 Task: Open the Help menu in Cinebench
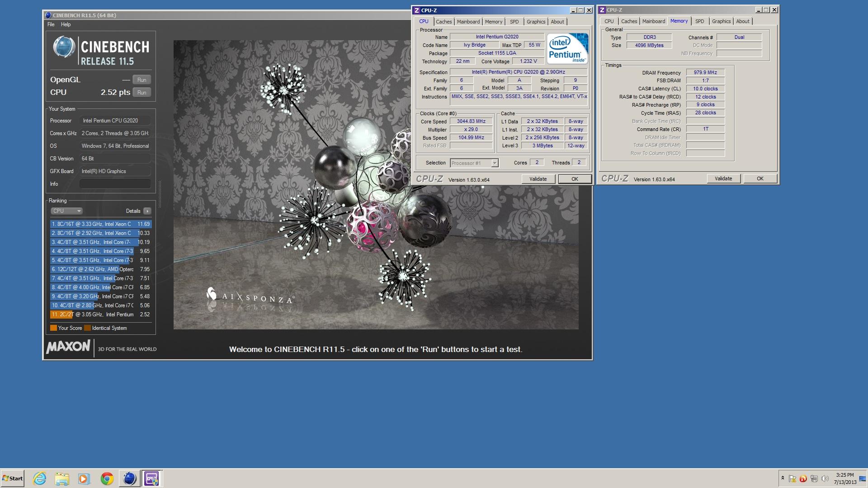coord(66,24)
